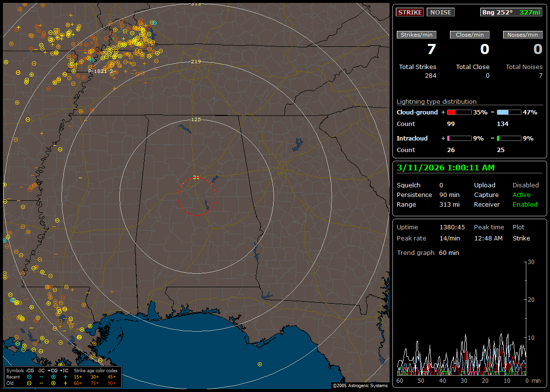Viewport: 550px width, 392px height.
Task: Click the 15+ strike age color code
Action: pos(78,377)
